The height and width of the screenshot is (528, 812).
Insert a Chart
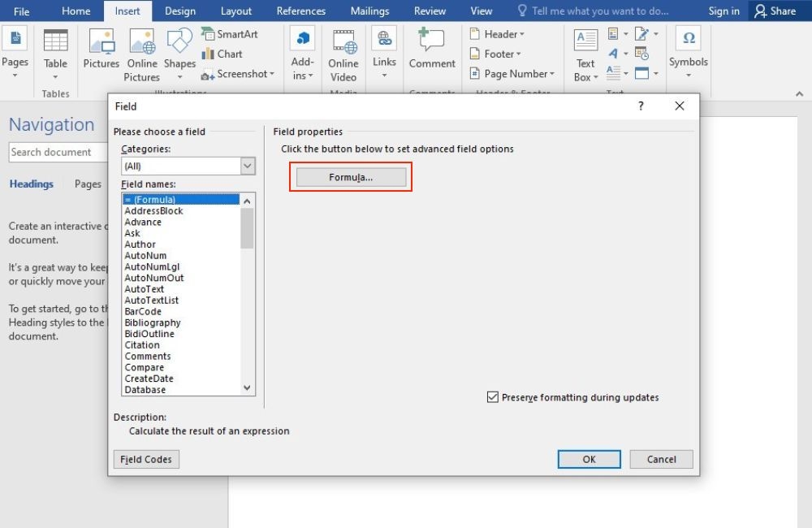[222, 54]
